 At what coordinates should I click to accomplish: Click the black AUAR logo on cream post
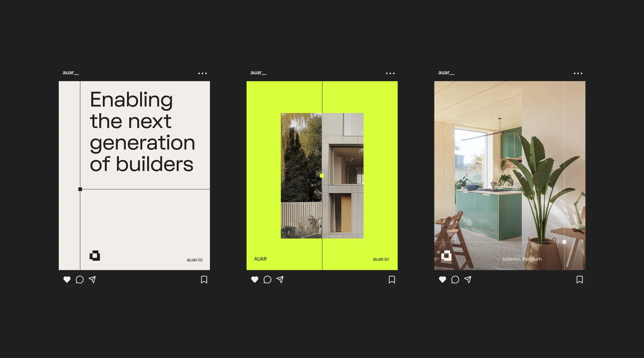click(95, 256)
